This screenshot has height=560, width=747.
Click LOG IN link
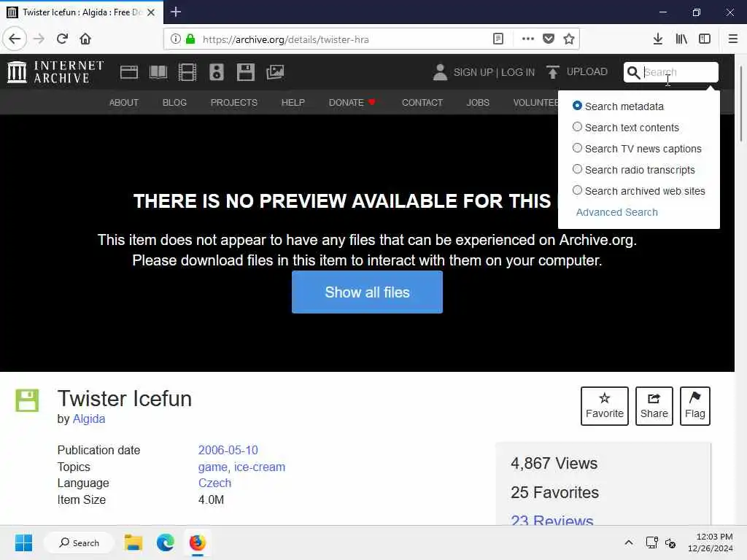[x=518, y=72]
